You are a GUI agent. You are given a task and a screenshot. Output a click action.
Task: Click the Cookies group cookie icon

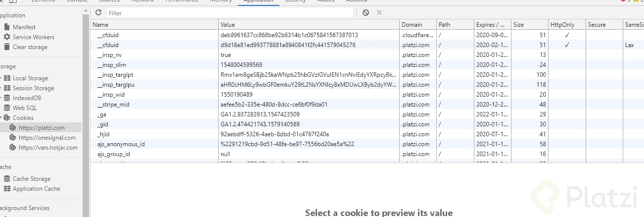click(x=7, y=118)
